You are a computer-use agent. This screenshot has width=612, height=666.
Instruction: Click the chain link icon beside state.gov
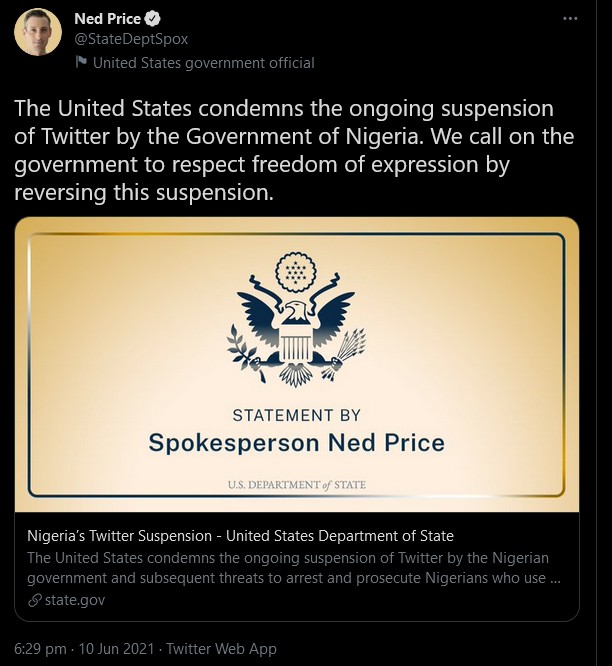tap(34, 600)
